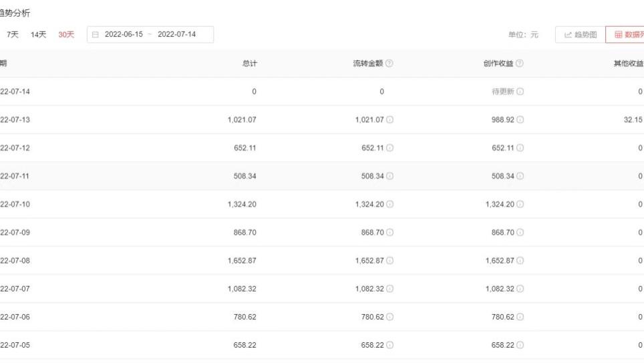Click info icon beside 1,082.32 流转金额
This screenshot has height=363, width=644.
click(x=389, y=289)
